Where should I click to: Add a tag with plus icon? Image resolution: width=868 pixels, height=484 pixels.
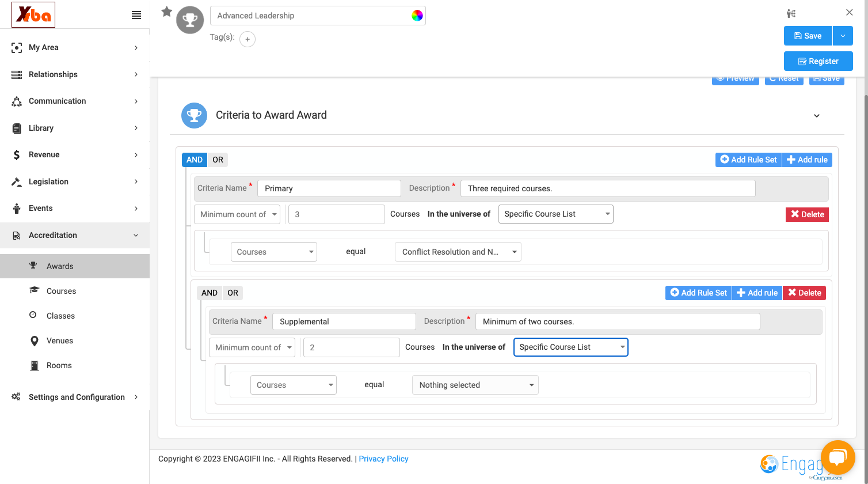tap(248, 39)
